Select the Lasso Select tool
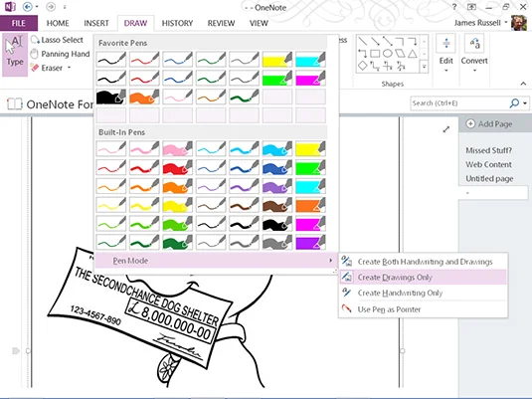 point(57,40)
